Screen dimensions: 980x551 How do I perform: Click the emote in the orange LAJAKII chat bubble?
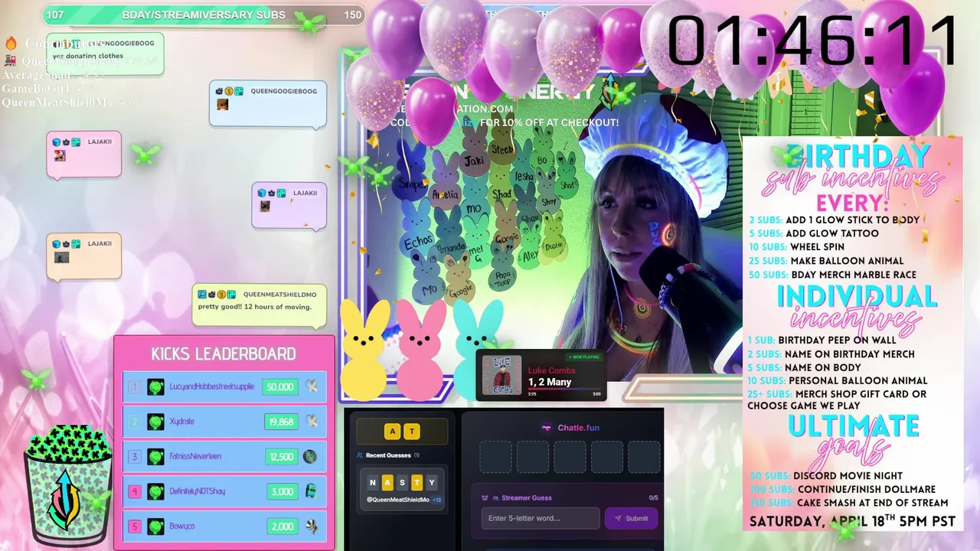pyautogui.click(x=61, y=257)
